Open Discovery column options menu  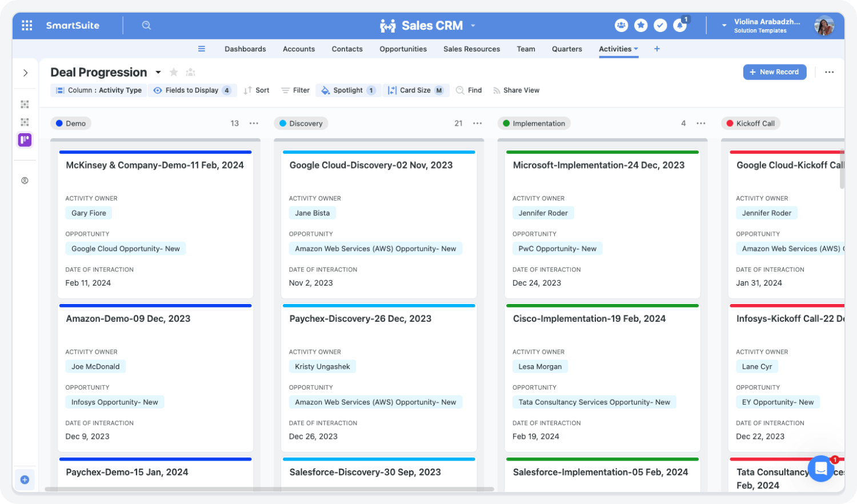478,123
